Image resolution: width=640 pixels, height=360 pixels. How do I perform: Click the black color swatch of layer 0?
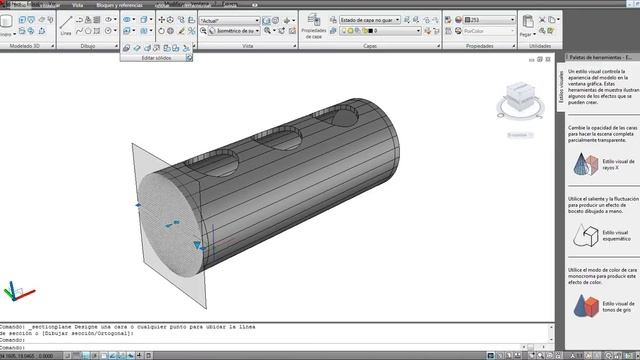tap(370, 31)
